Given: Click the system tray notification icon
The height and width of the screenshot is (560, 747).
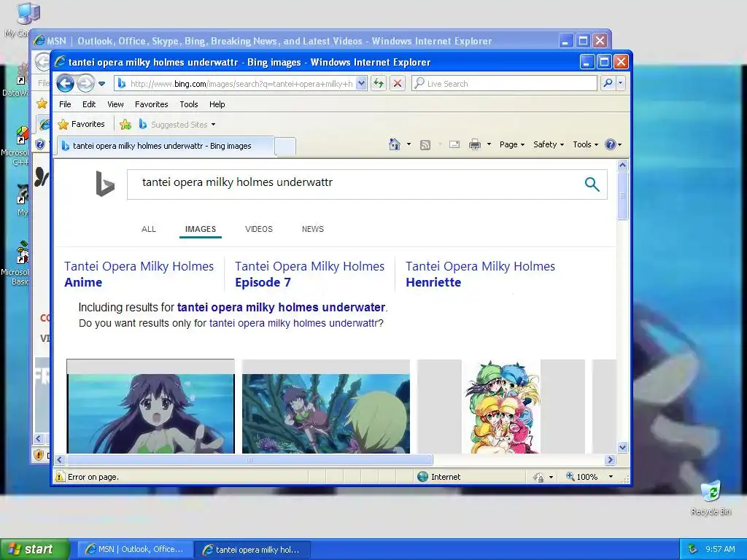Looking at the screenshot, I should click(x=692, y=549).
